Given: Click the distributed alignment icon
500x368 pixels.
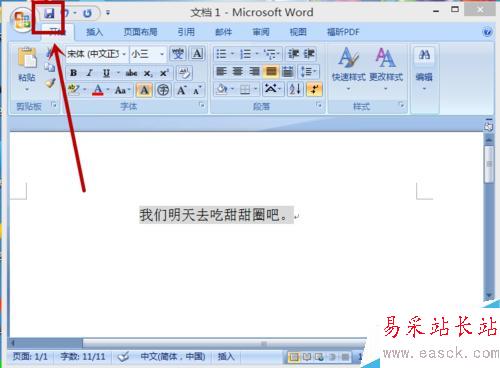Looking at the screenshot, I should click(288, 71).
